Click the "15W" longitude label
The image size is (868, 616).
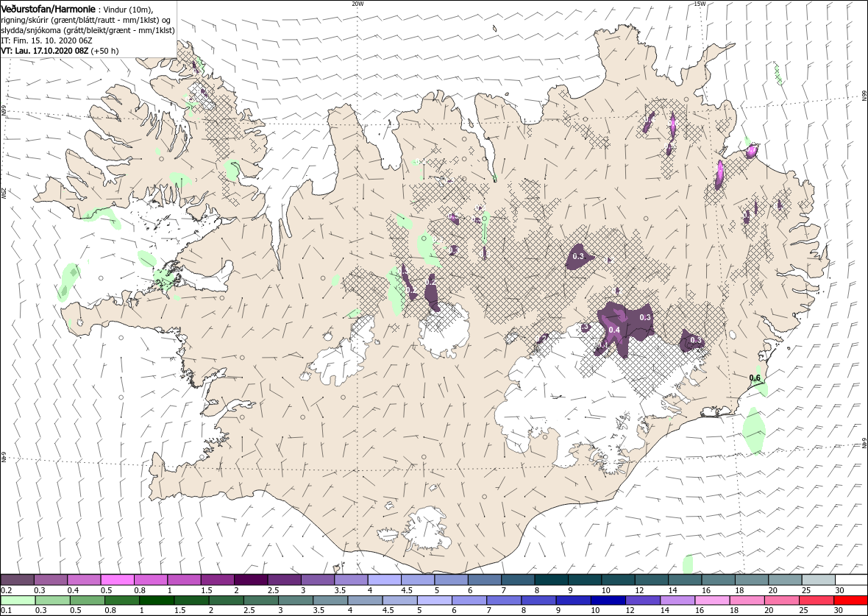(700, 4)
